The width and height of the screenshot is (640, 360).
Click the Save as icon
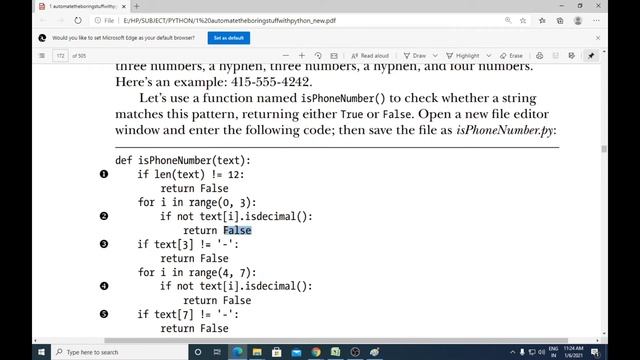pos(571,56)
